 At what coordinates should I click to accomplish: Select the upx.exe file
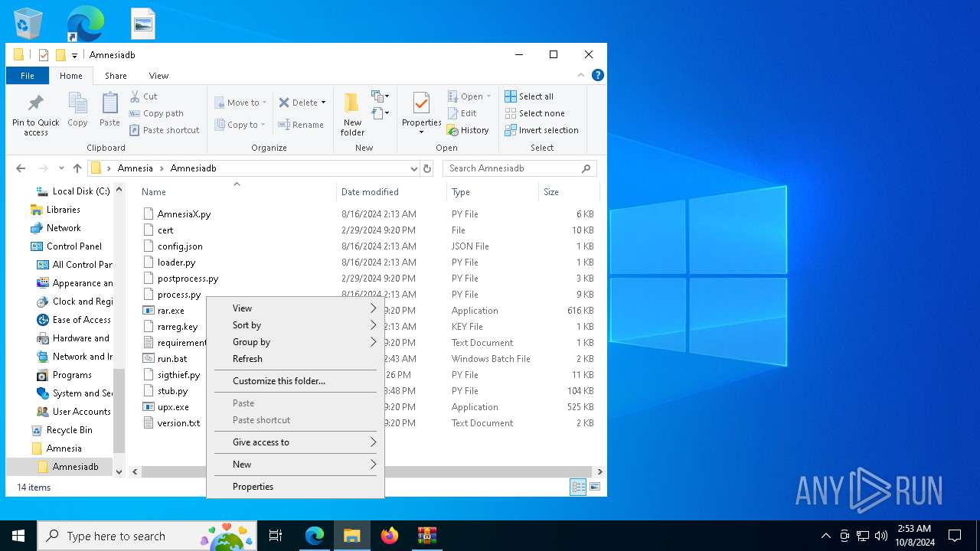(173, 407)
